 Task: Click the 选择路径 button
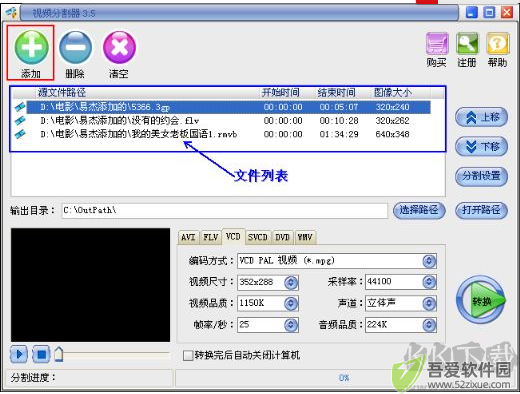(x=419, y=210)
